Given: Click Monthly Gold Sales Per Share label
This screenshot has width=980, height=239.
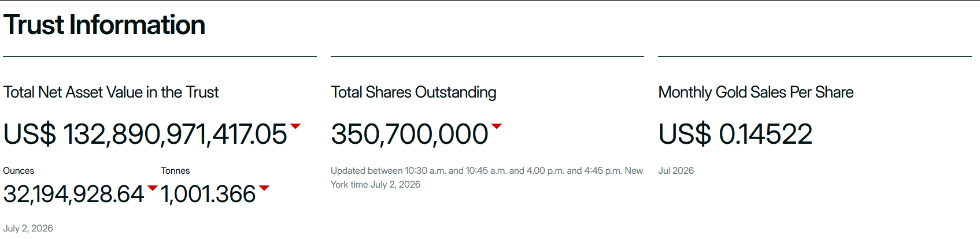Looking at the screenshot, I should pos(756,92).
